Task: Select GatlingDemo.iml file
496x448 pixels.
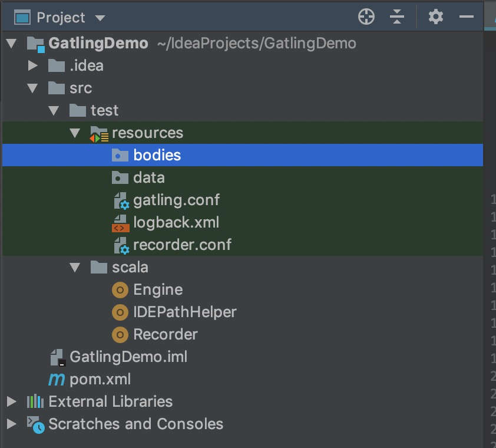Action: (x=243, y=357)
